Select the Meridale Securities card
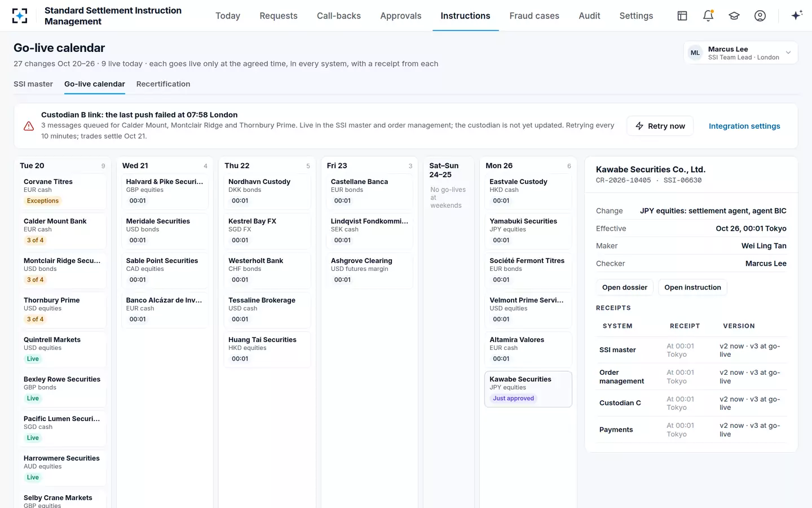Screen dimensions: 812x508 click(165, 231)
